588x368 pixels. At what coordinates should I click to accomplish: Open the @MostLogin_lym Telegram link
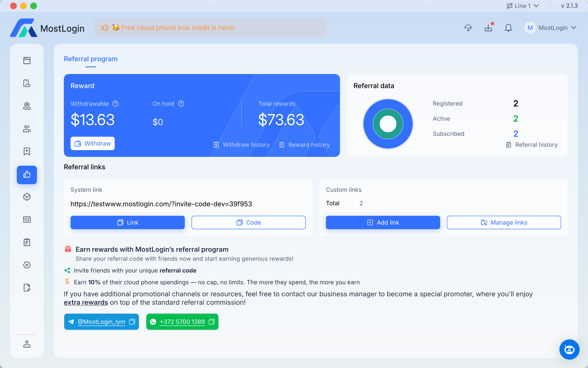[101, 322]
